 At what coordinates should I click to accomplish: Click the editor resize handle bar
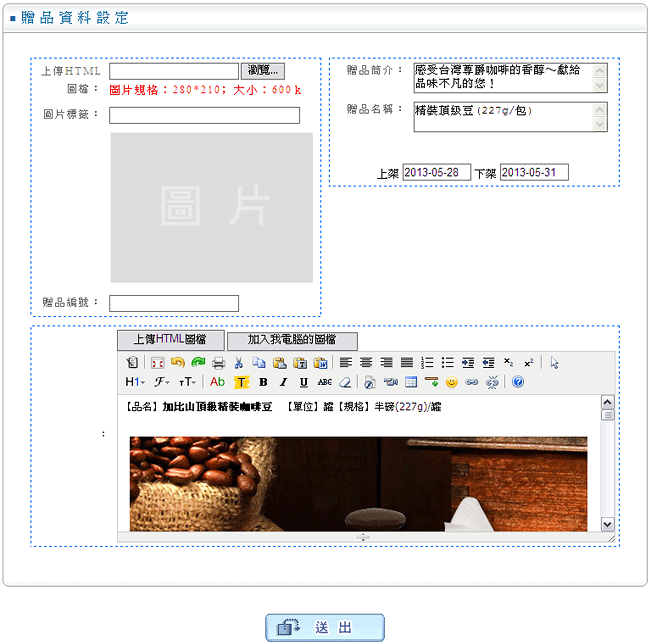point(363,537)
